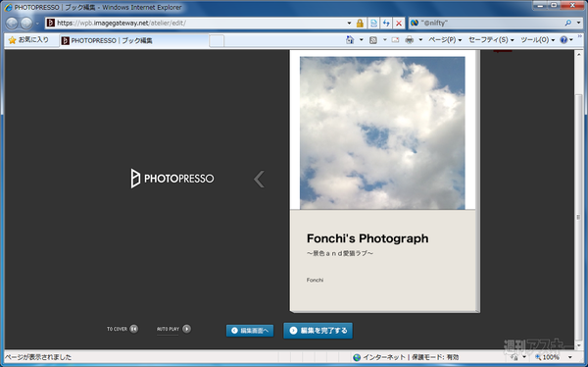Screen dimensions: 588x367
Task: Click the Print icon
Action: pyautogui.click(x=409, y=40)
